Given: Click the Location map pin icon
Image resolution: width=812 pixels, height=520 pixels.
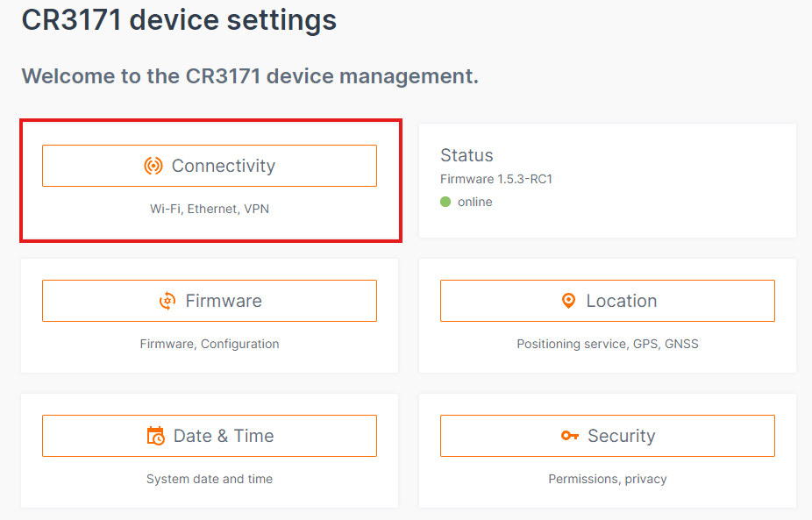Looking at the screenshot, I should click(568, 301).
